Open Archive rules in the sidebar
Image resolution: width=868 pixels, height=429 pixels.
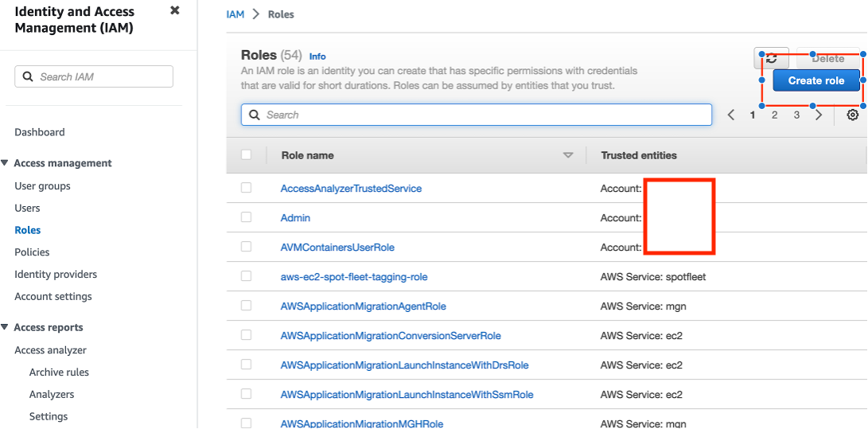pos(59,372)
